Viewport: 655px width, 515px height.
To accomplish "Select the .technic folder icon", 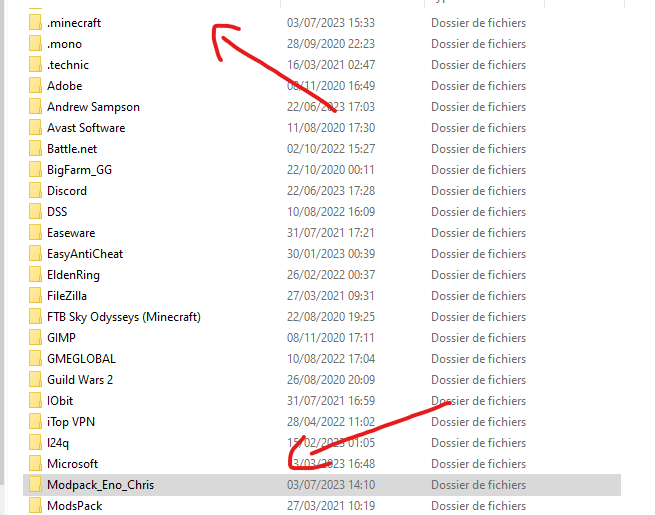I will (x=36, y=64).
